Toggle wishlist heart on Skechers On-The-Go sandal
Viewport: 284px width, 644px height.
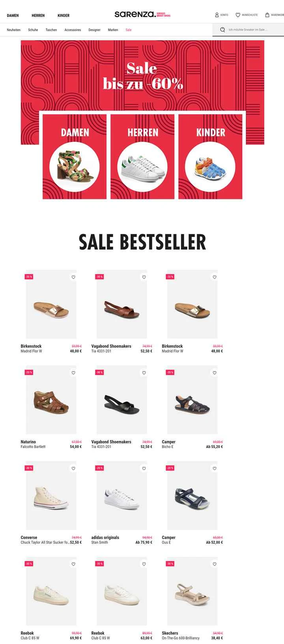click(x=215, y=564)
